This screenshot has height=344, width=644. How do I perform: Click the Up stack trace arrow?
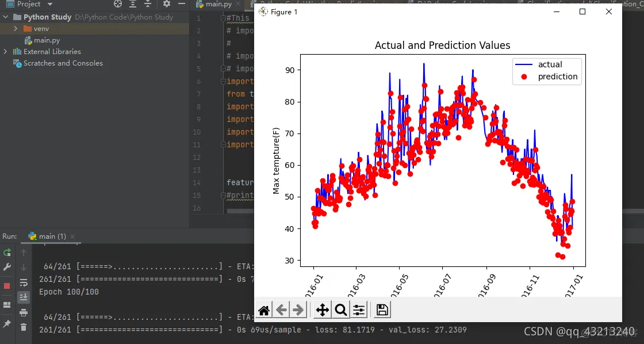click(24, 253)
